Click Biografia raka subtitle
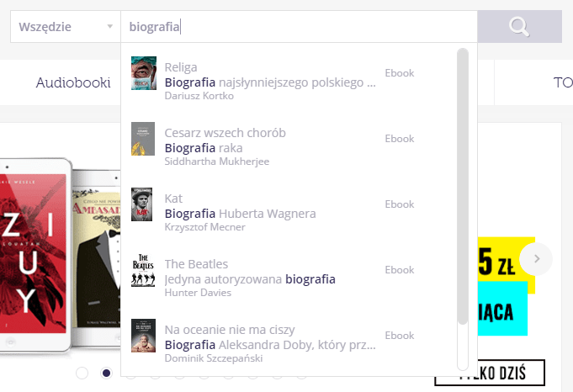573x392 pixels. click(204, 148)
